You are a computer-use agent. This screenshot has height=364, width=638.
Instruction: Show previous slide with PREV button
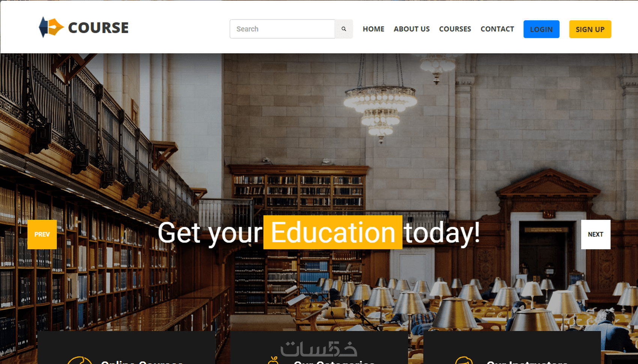tap(42, 234)
